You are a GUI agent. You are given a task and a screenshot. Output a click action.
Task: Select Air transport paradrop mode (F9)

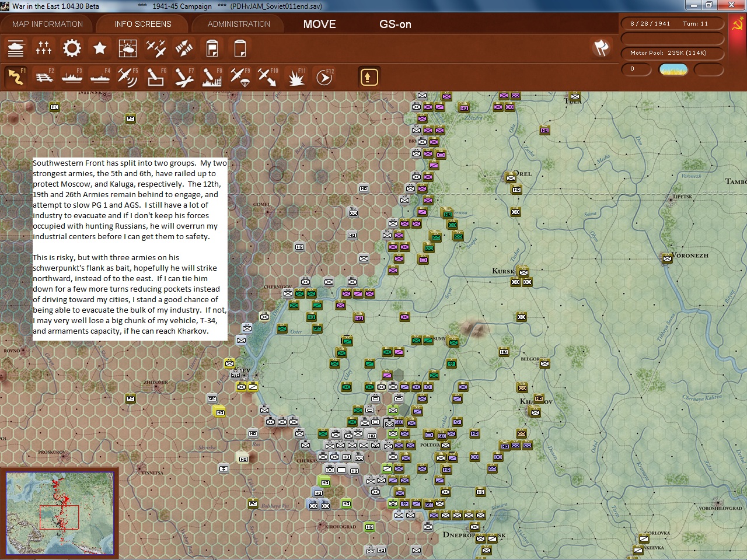coord(240,76)
